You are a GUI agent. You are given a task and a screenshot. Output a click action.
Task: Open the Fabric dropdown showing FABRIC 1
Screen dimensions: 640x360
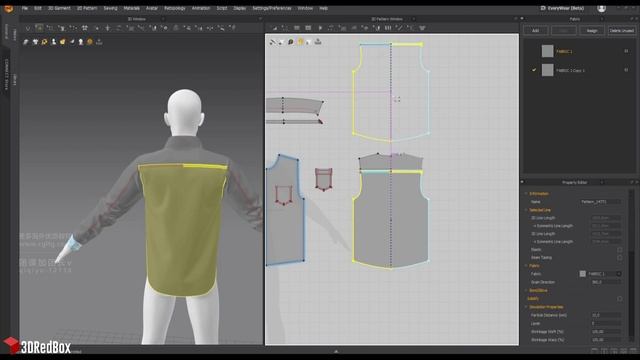604,274
